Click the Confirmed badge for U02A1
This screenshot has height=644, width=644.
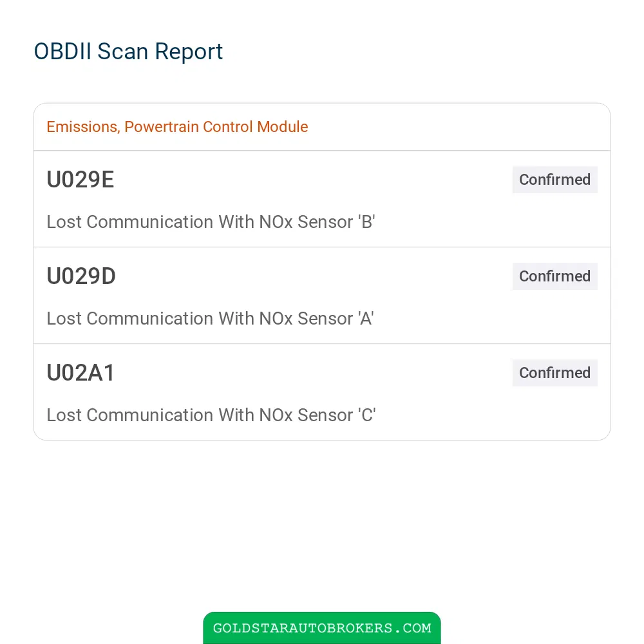[x=554, y=372]
